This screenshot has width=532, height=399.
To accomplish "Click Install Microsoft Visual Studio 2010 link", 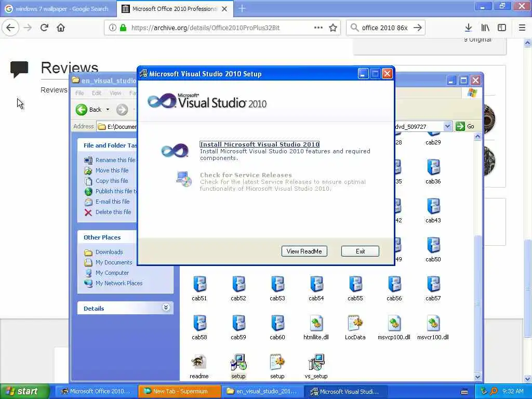I will pyautogui.click(x=260, y=144).
